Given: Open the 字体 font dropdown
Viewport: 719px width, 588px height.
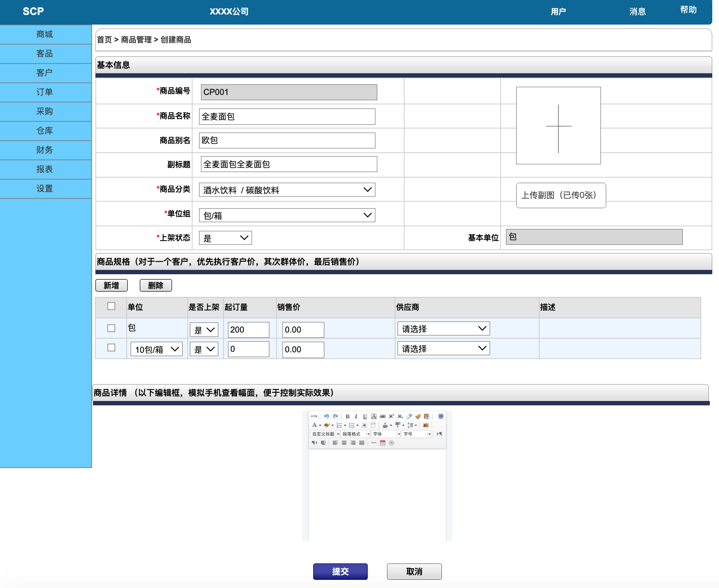Looking at the screenshot, I should click(386, 434).
